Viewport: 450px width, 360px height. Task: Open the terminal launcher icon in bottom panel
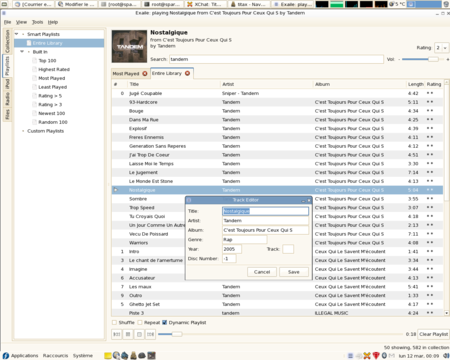[x=151, y=356]
